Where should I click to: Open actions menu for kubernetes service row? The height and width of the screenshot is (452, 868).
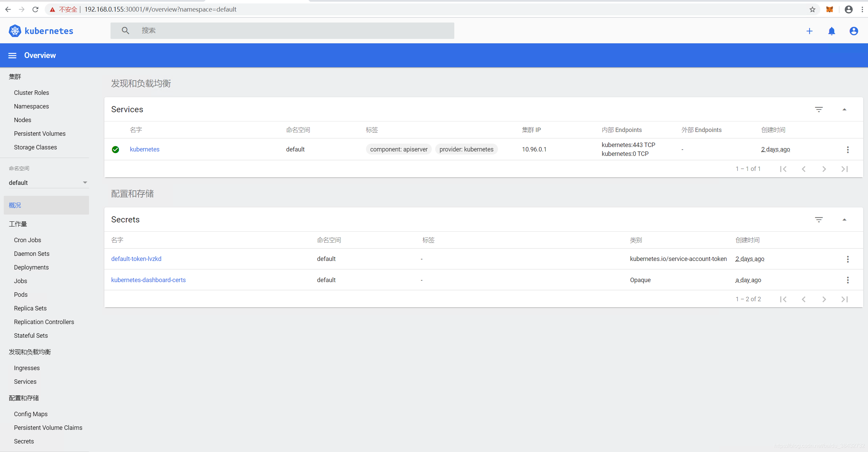(x=848, y=149)
